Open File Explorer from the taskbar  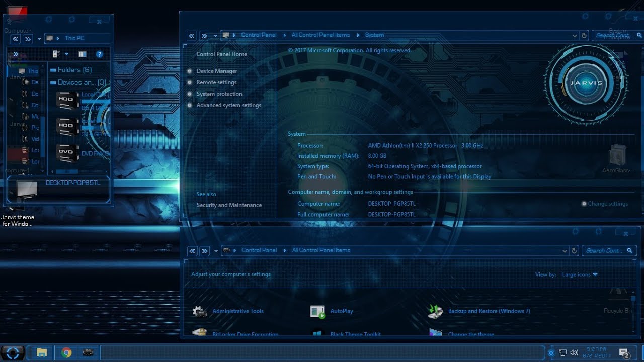coord(42,353)
